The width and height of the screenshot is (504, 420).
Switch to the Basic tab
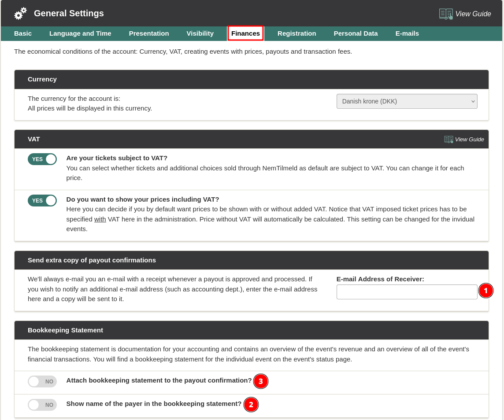[23, 33]
